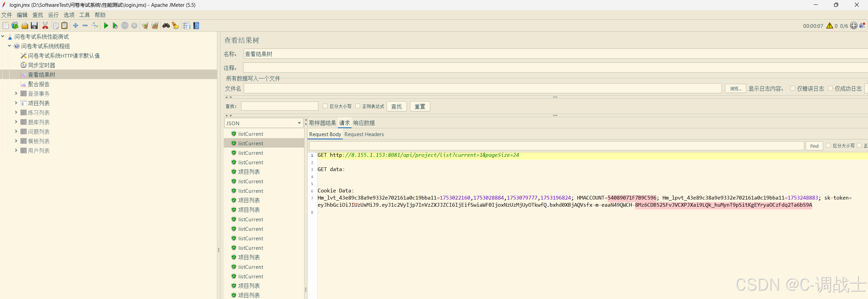Click the Stop test icon
The height and width of the screenshot is (299, 868).
tap(125, 26)
